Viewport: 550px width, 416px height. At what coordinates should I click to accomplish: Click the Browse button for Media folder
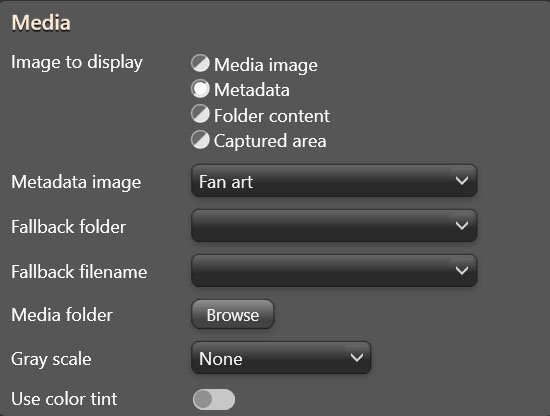coord(233,314)
